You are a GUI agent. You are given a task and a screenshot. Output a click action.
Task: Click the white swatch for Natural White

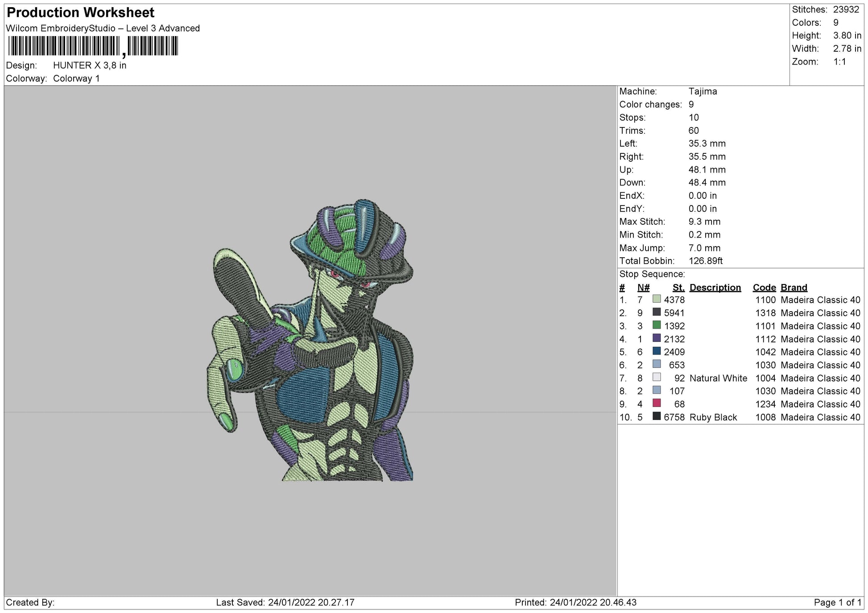pos(657,377)
